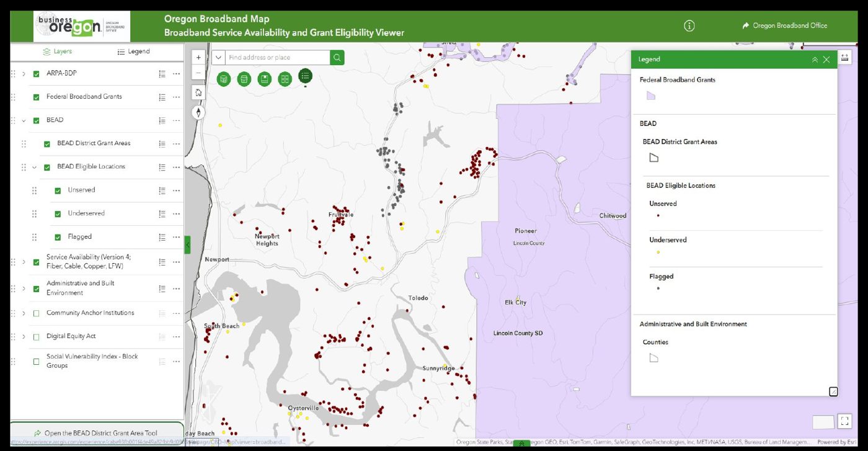The width and height of the screenshot is (868, 451).
Task: Open options menu for Flagged layer
Action: [176, 237]
